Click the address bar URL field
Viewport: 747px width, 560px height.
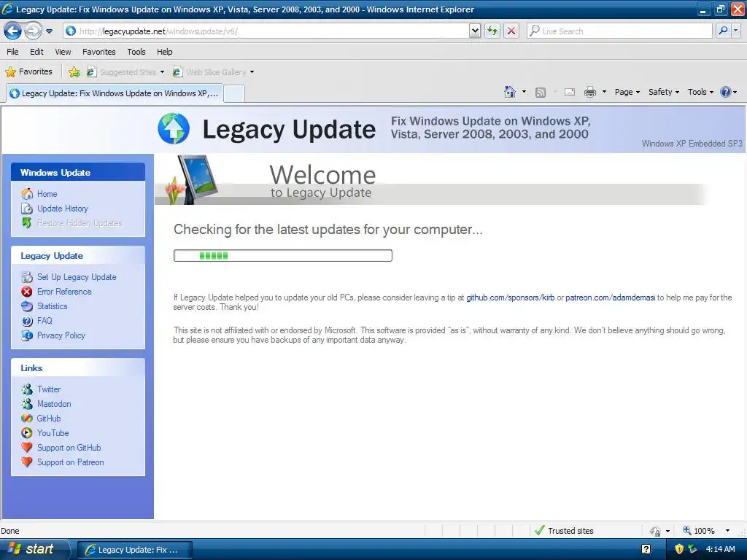tap(266, 31)
